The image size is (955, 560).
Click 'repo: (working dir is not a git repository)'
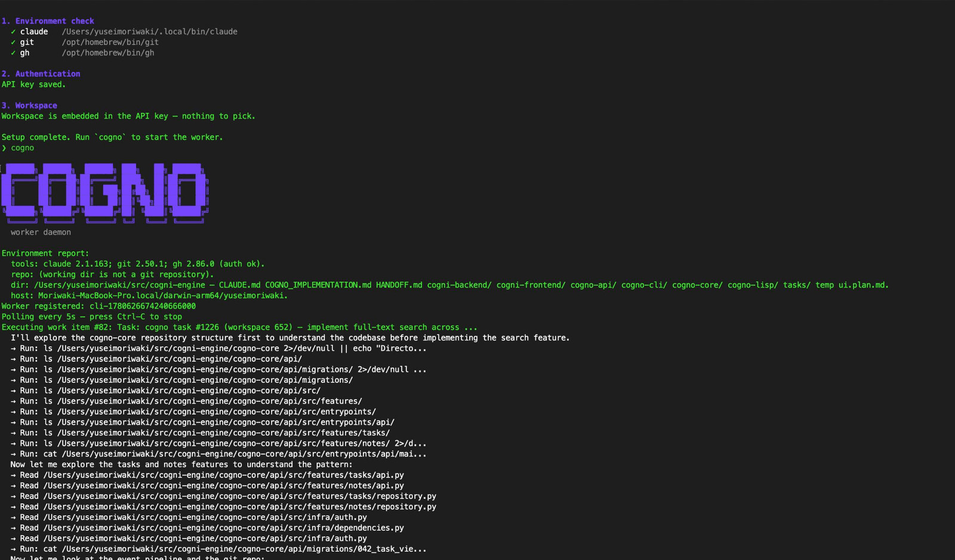click(x=112, y=275)
